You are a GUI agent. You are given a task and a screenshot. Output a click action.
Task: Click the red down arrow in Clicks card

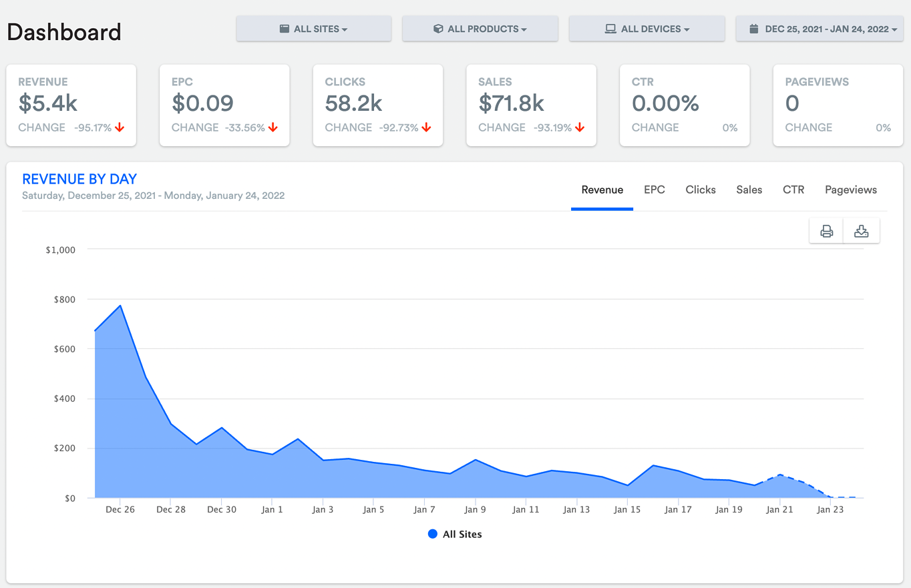426,127
